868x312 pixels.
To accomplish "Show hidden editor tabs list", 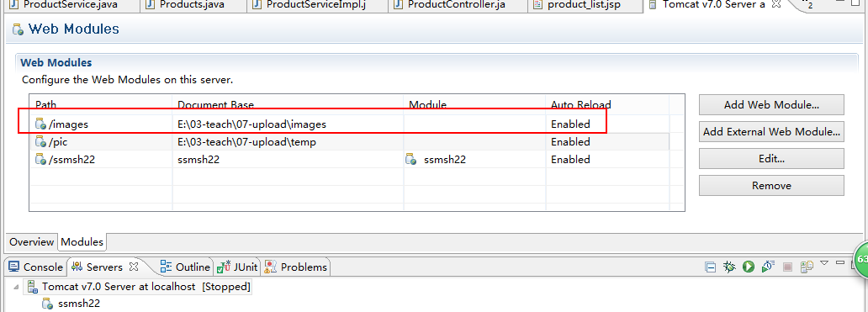I will click(x=807, y=5).
